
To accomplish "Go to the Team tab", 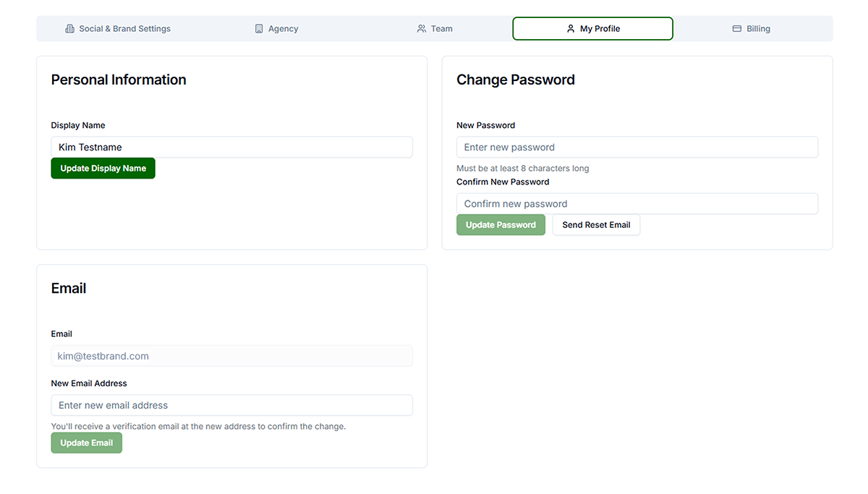I will click(x=441, y=29).
